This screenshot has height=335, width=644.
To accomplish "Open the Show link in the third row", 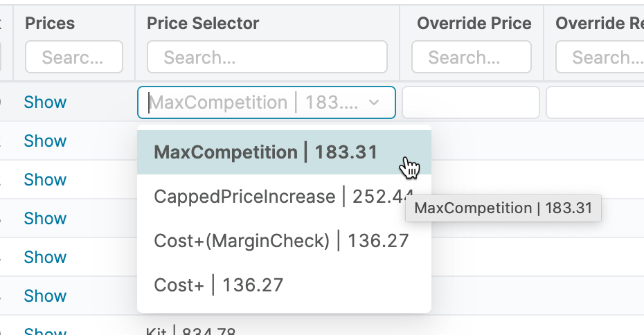I will pos(45,180).
